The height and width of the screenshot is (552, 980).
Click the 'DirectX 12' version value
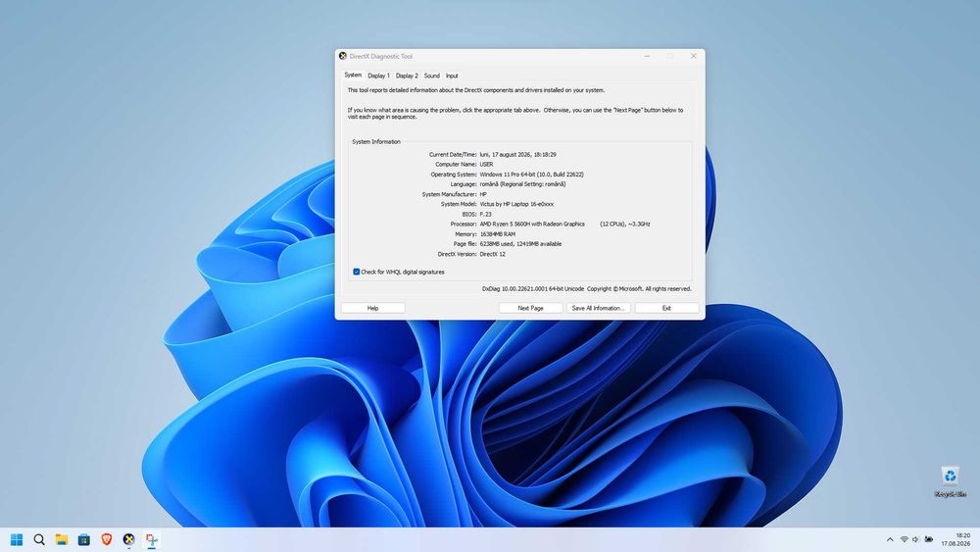pos(493,254)
